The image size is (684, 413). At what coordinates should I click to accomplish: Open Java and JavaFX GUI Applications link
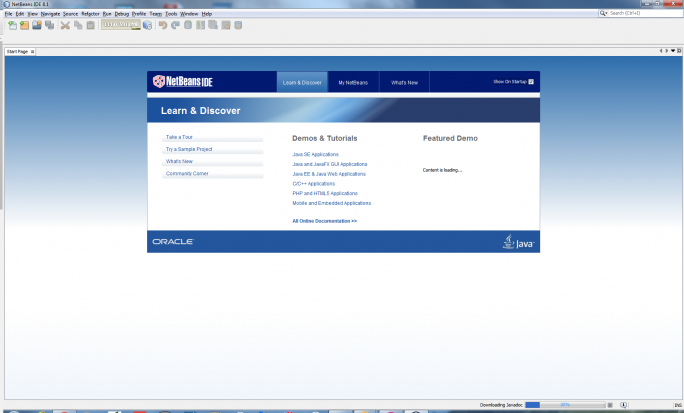(x=330, y=164)
